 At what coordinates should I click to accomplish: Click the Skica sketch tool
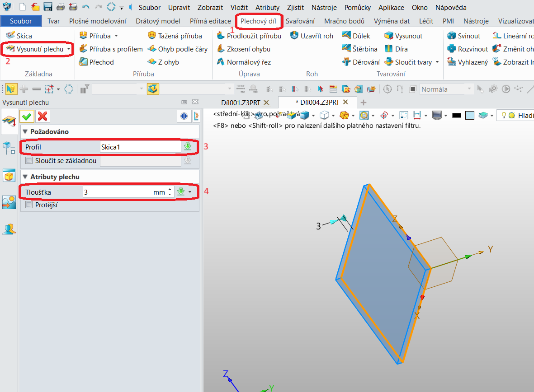(19, 36)
